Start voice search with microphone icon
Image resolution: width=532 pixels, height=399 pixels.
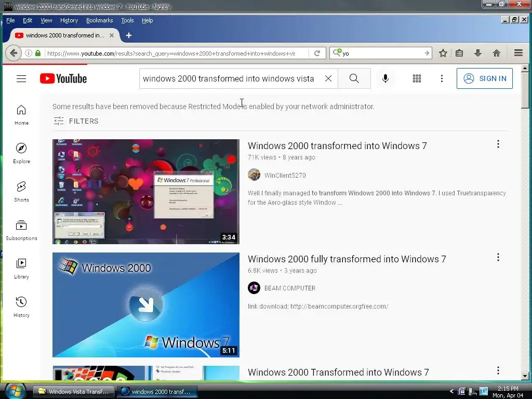(x=385, y=78)
